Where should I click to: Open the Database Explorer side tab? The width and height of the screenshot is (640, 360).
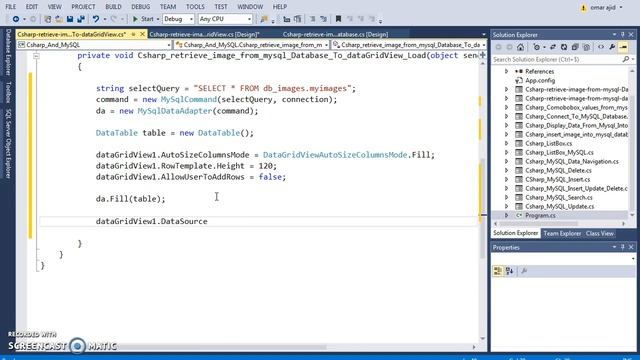click(x=8, y=52)
